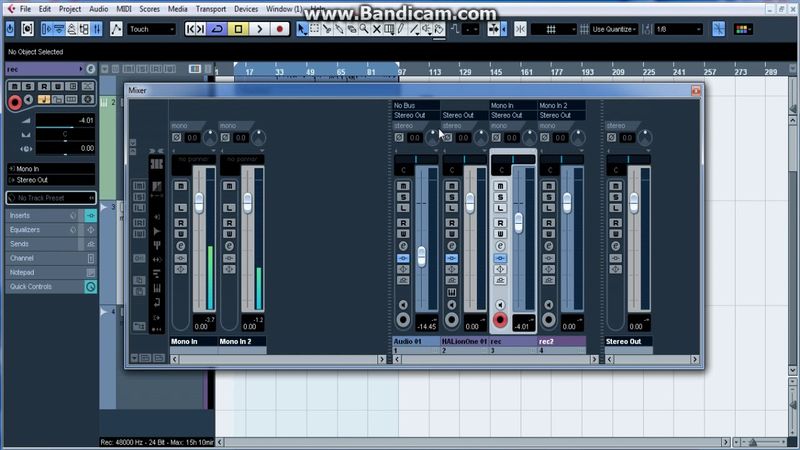Click record enable on rec mixer channel
The image size is (800, 450).
click(500, 320)
